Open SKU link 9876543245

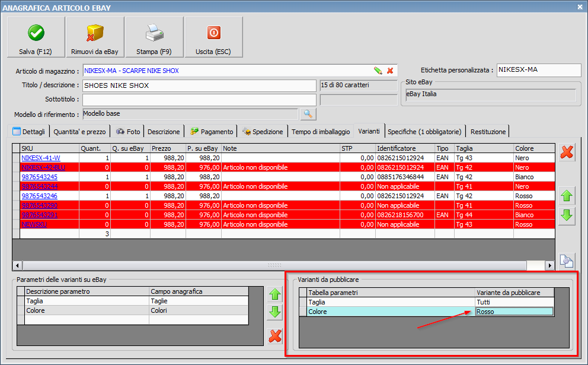pyautogui.click(x=39, y=177)
